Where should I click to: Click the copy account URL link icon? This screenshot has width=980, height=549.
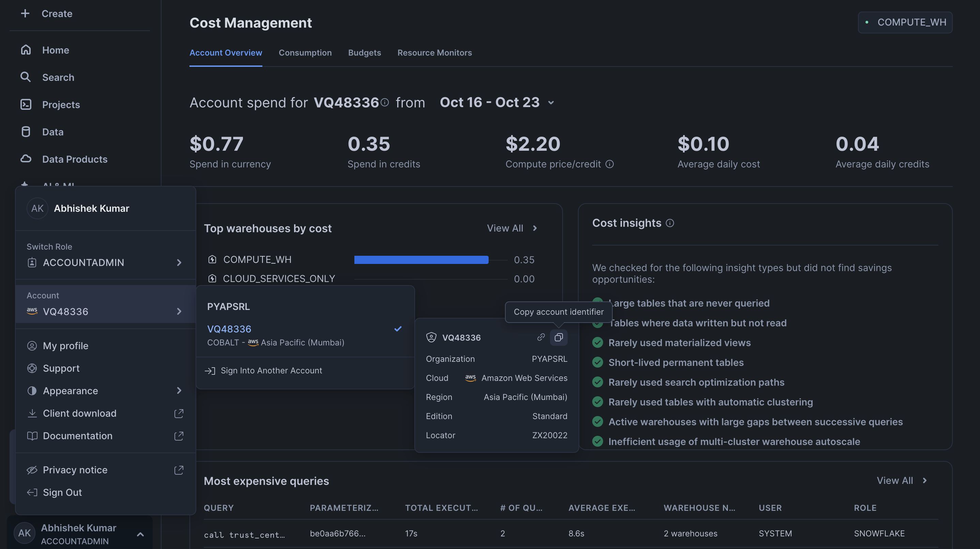coord(540,337)
